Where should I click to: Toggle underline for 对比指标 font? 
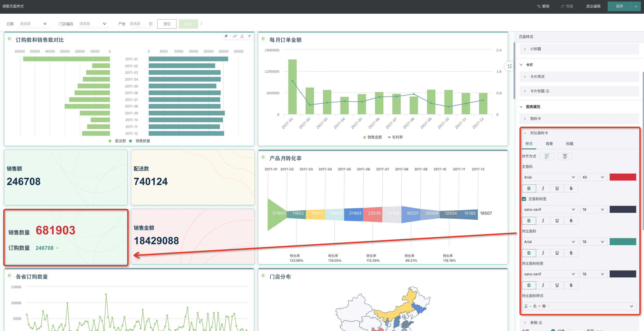557,253
